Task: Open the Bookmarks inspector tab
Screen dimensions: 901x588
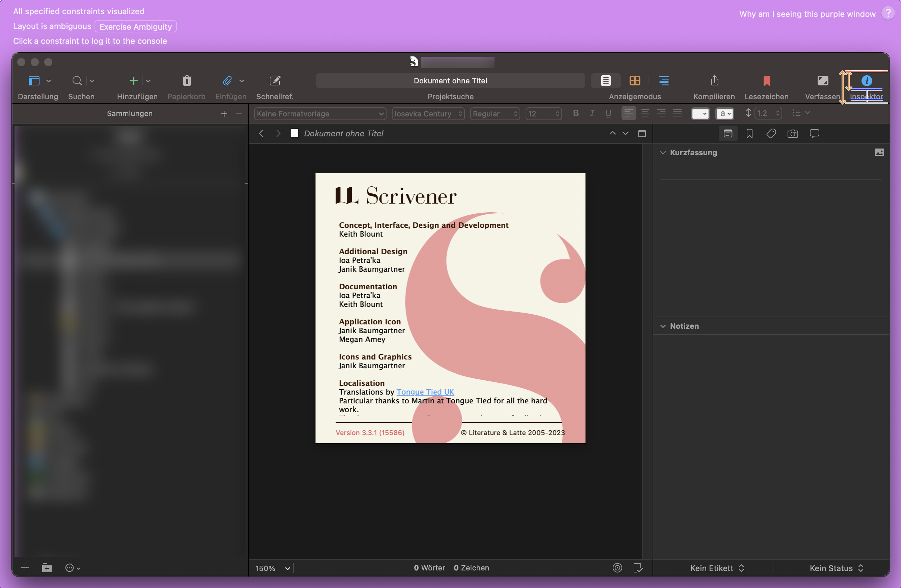Action: 749,133
